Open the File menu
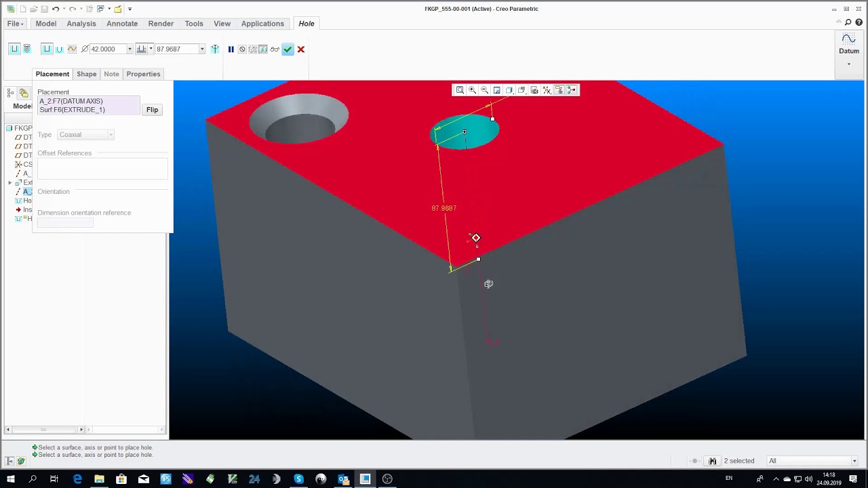Image resolution: width=868 pixels, height=488 pixels. (x=15, y=24)
